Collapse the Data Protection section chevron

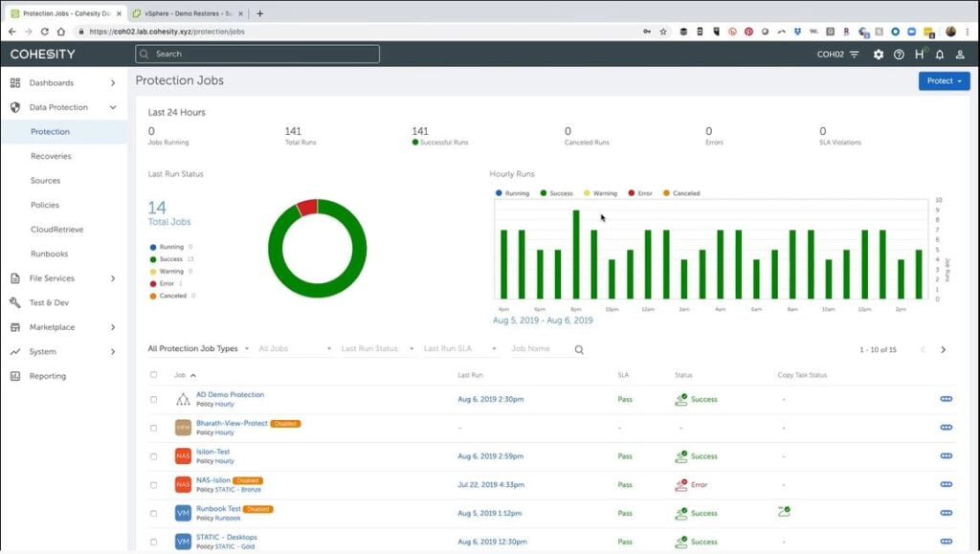(113, 107)
